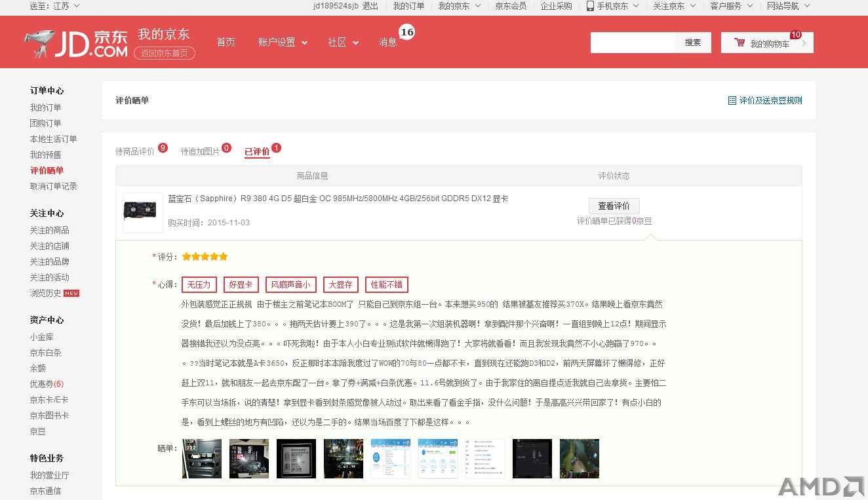Open the third review photo thumbnail
The height and width of the screenshot is (500, 868).
point(296,459)
